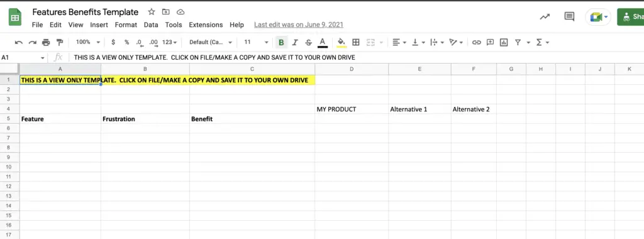
Task: Check the cloud document status icon
Action: click(x=180, y=12)
